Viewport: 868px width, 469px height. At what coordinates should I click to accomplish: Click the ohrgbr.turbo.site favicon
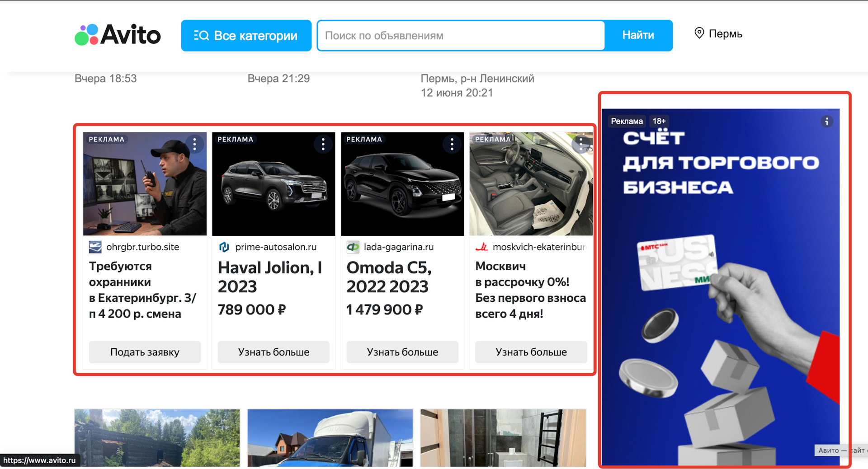click(x=95, y=247)
